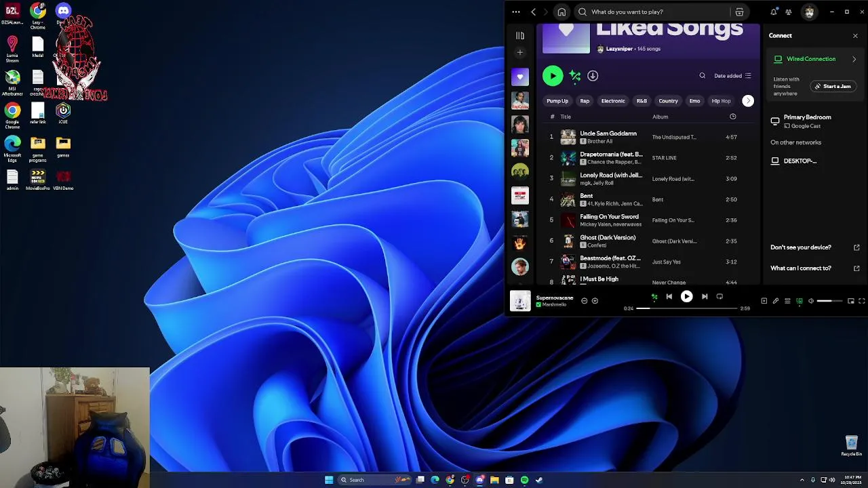Open Steam from the taskbar
Viewport: 868px width, 488px height.
[539, 480]
